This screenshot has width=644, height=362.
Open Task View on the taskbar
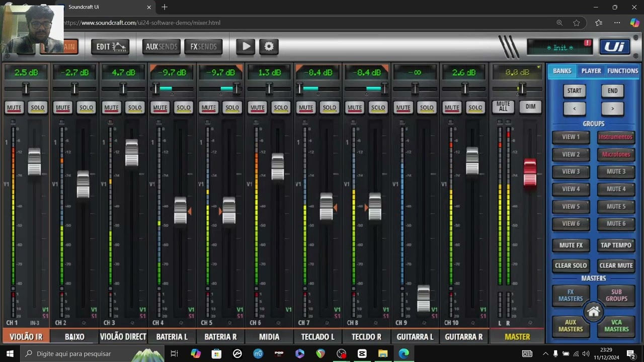174,353
